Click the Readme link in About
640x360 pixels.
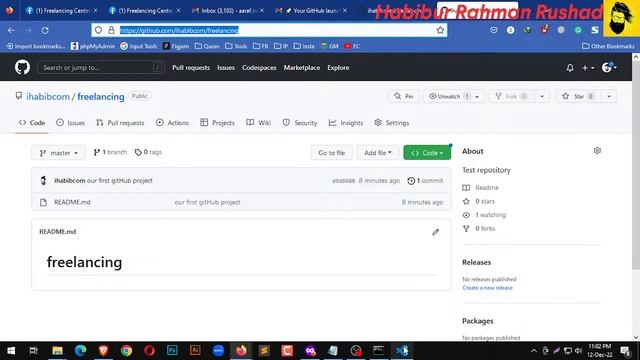pos(480,188)
